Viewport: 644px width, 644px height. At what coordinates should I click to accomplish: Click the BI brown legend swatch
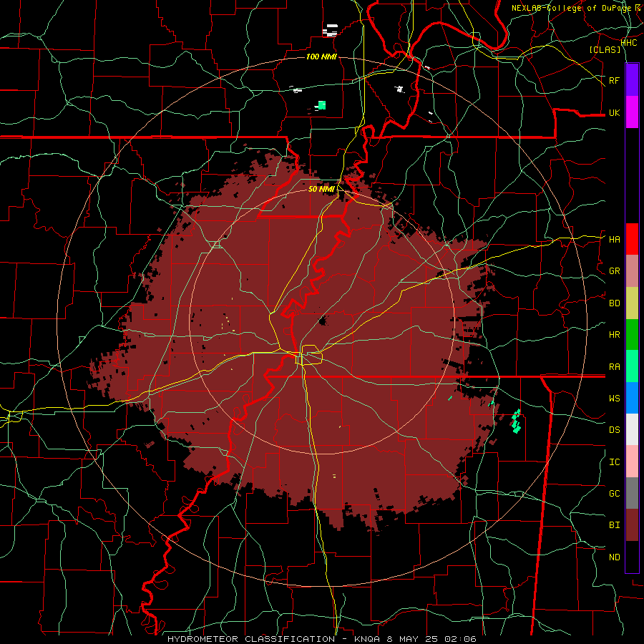(x=632, y=525)
